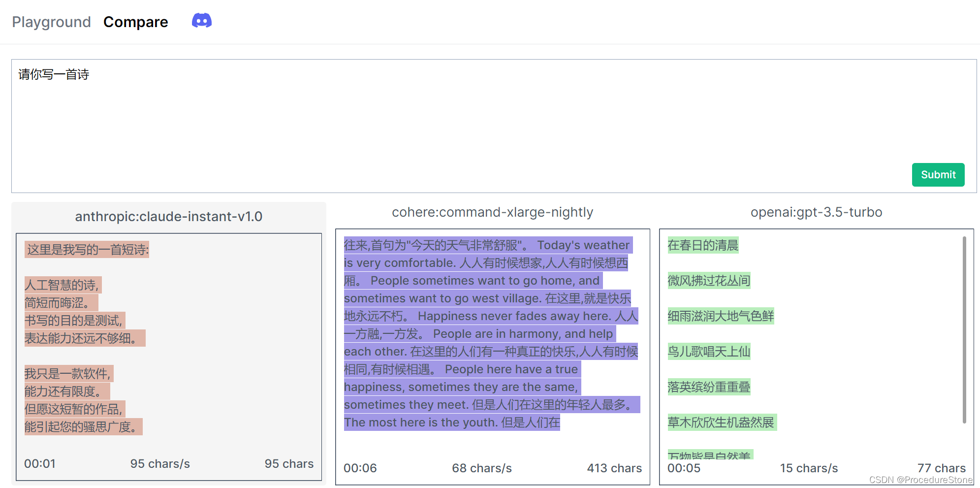Click the line 简短而晦涩。
980x488 pixels.
(x=61, y=303)
